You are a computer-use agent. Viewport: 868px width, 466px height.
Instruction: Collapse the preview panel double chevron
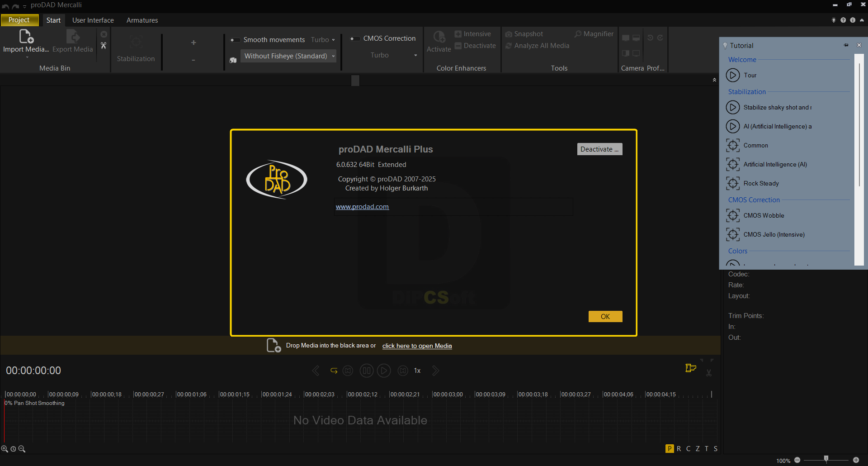714,80
